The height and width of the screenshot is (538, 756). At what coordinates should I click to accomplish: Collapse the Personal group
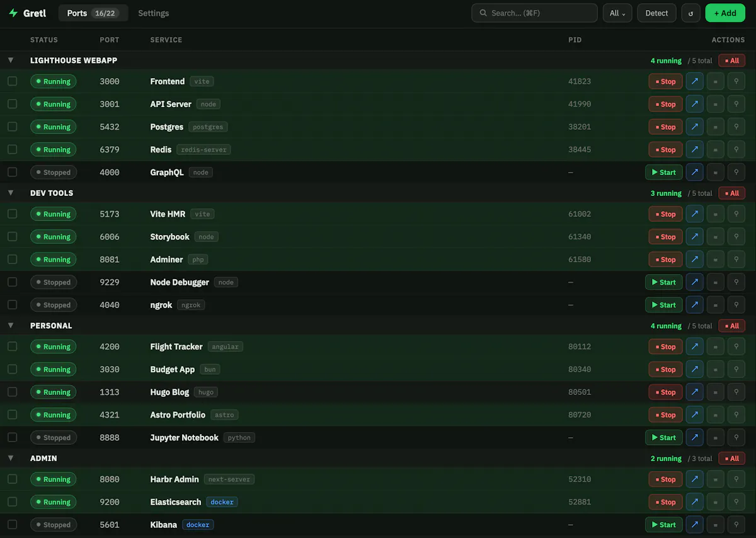(x=11, y=326)
